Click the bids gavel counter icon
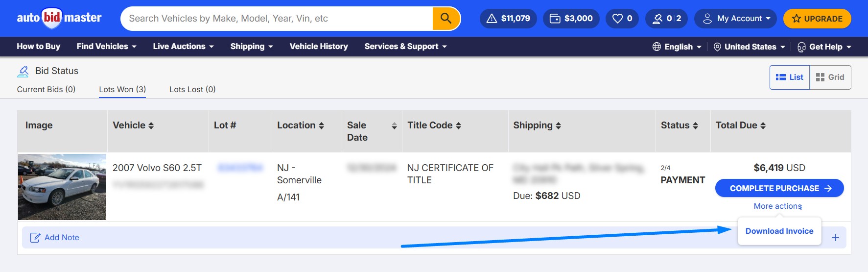Screen dimensions: 868x272 pos(657,19)
